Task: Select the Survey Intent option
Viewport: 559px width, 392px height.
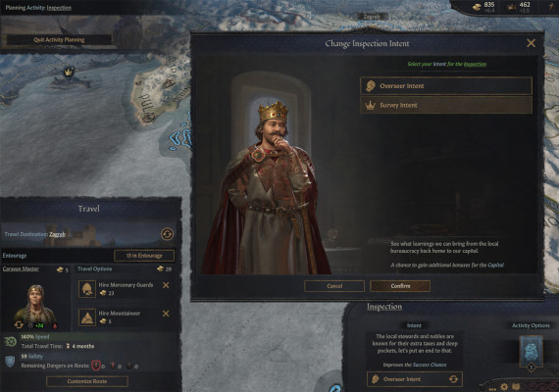Action: pyautogui.click(x=446, y=105)
